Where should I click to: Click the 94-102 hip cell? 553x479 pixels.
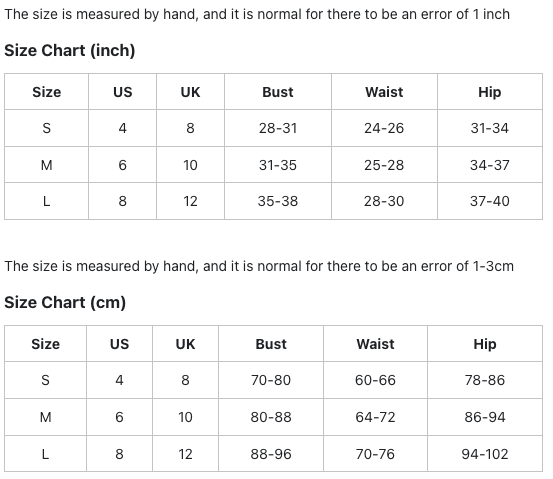(485, 454)
